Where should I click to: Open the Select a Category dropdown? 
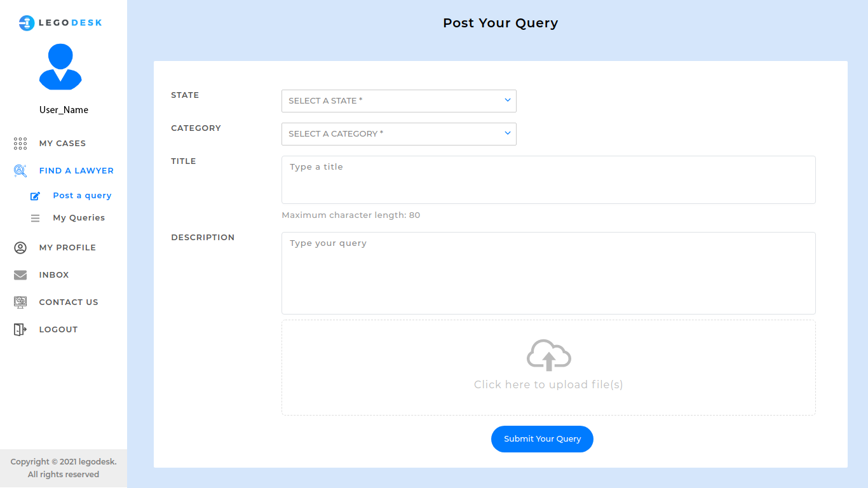(x=399, y=134)
